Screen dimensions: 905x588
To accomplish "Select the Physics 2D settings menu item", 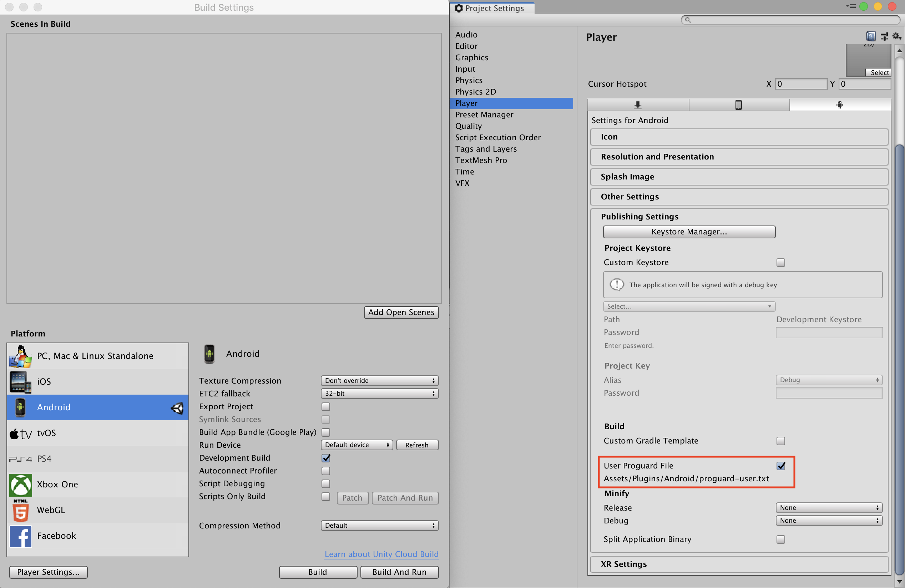I will 476,92.
